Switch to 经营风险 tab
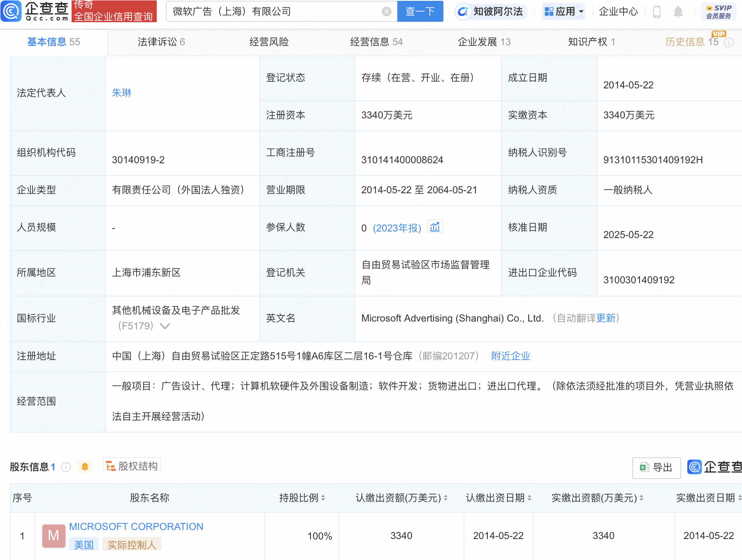The height and width of the screenshot is (560, 742). 269,42
